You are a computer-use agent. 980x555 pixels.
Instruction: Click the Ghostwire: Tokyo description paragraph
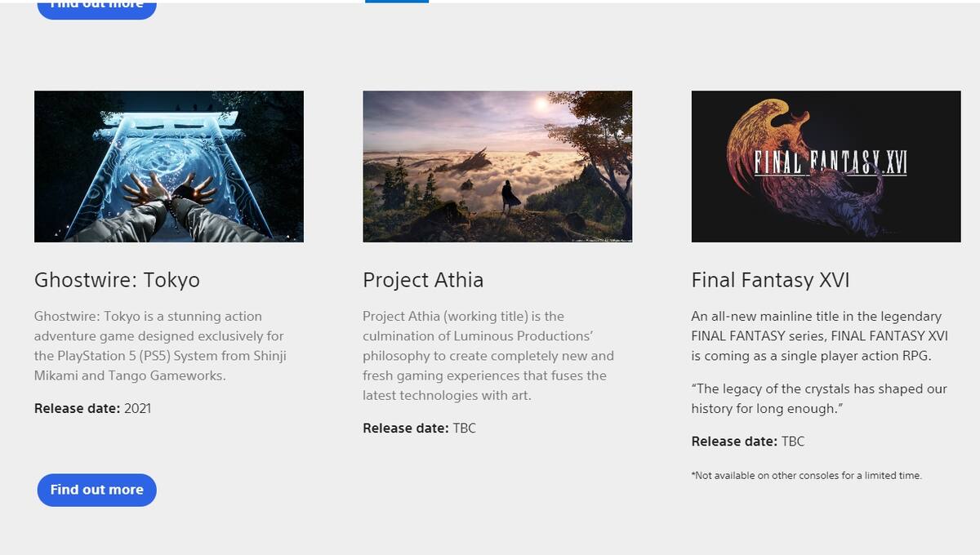pos(161,346)
